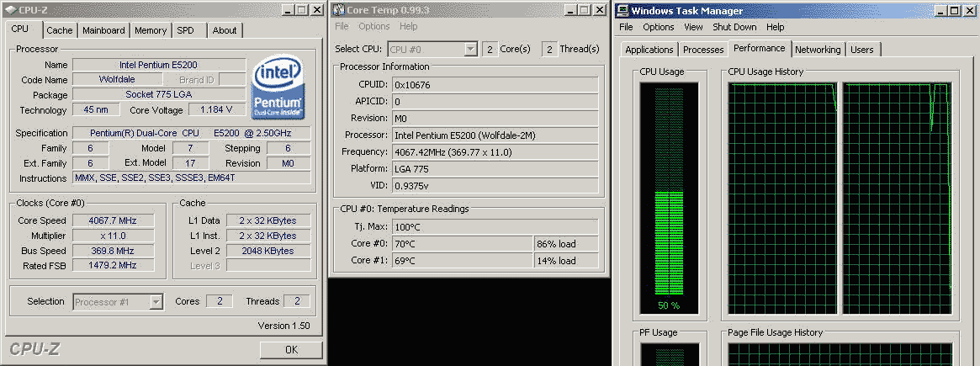Click the second CPU Usage History graph
Image resolution: width=980 pixels, height=366 pixels.
click(x=897, y=198)
